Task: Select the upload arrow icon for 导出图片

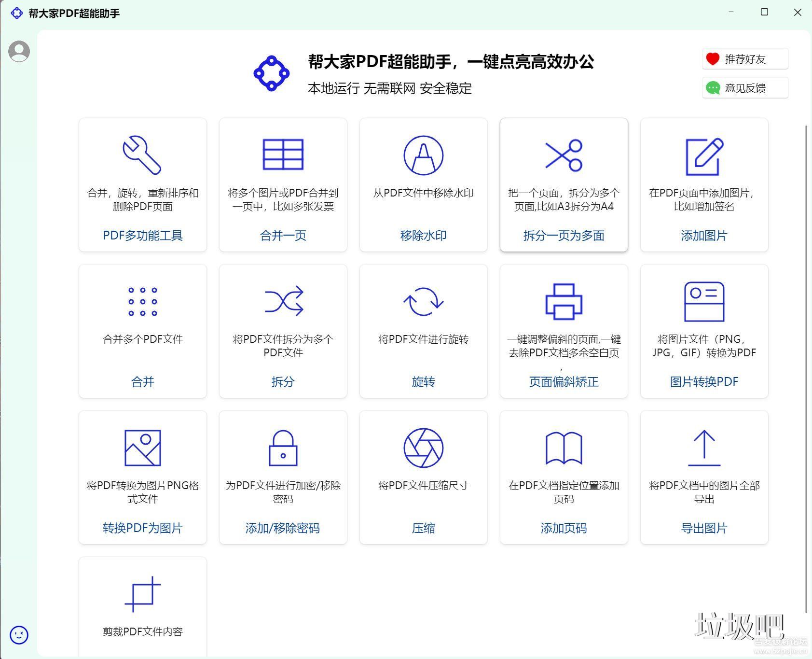Action: point(704,448)
